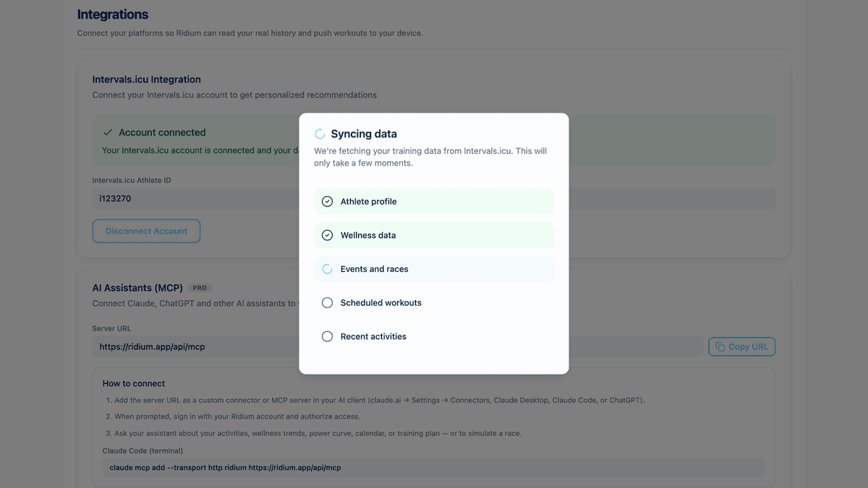Click the empty circle for Scheduled workouts
868x488 pixels.
pos(327,303)
